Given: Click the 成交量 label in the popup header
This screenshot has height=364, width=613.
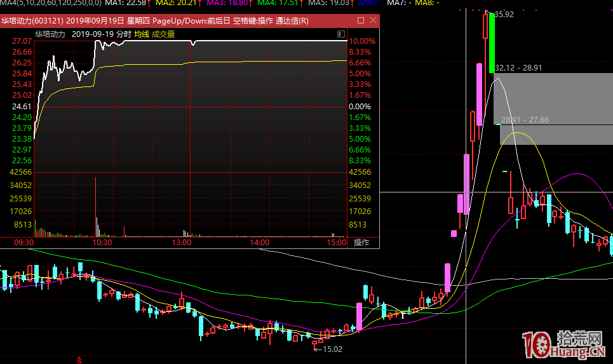Looking at the screenshot, I should coord(163,34).
